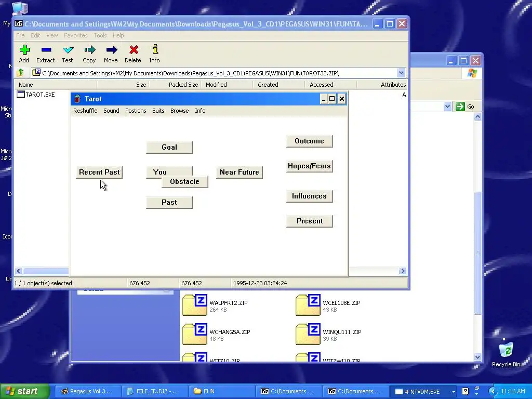This screenshot has width=532, height=399.
Task: Switch to FUN folder taskbar button
Action: 221,391
